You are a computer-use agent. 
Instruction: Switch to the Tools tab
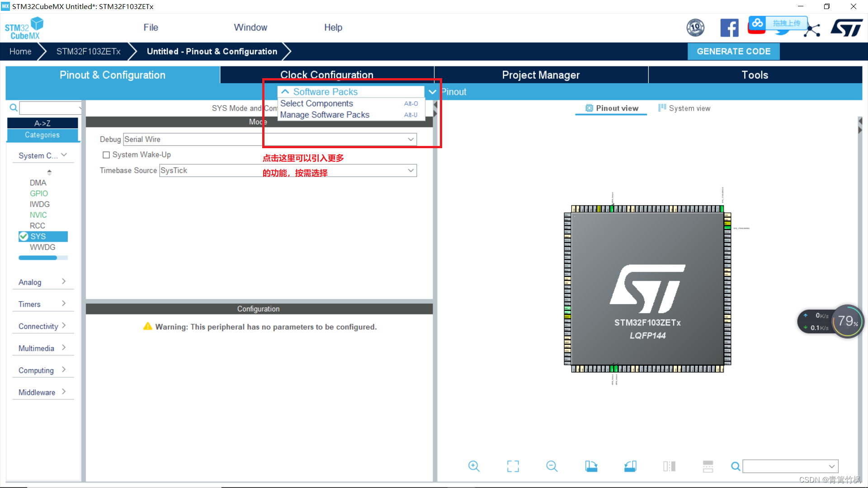click(x=755, y=75)
